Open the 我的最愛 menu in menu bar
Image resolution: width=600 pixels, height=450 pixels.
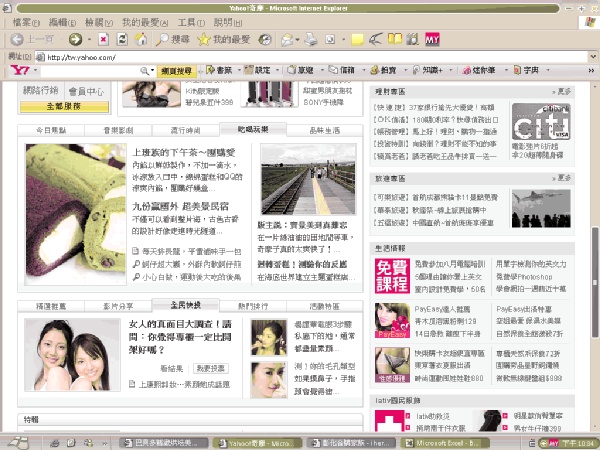click(x=145, y=23)
